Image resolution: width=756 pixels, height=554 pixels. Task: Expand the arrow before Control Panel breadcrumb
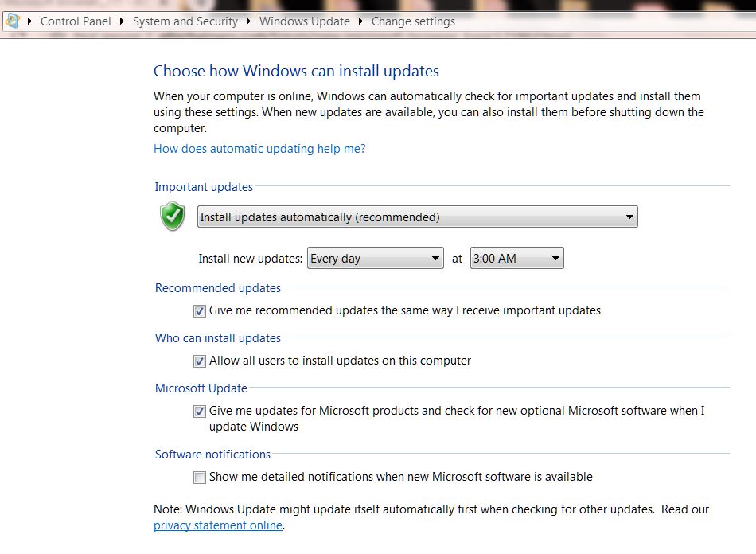(29, 21)
